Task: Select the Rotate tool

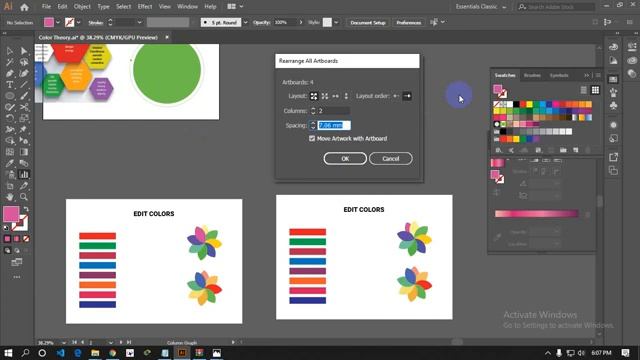Action: pyautogui.click(x=9, y=118)
